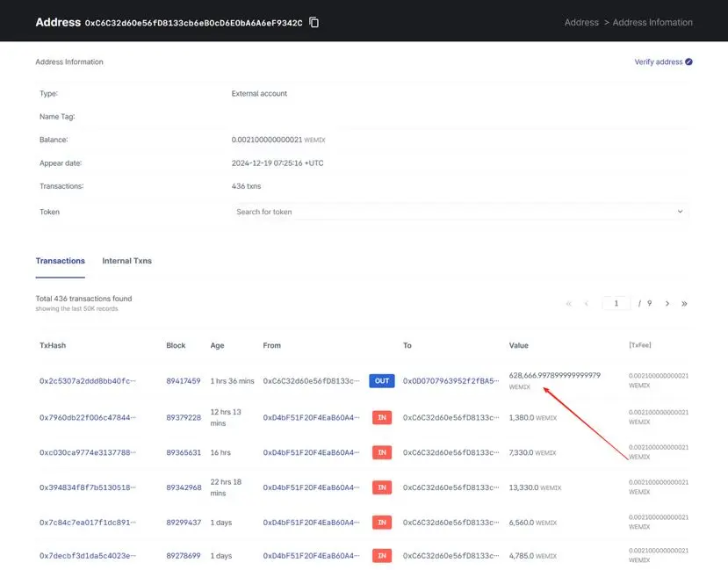
Task: Jump to last page double arrow
Action: pos(684,304)
